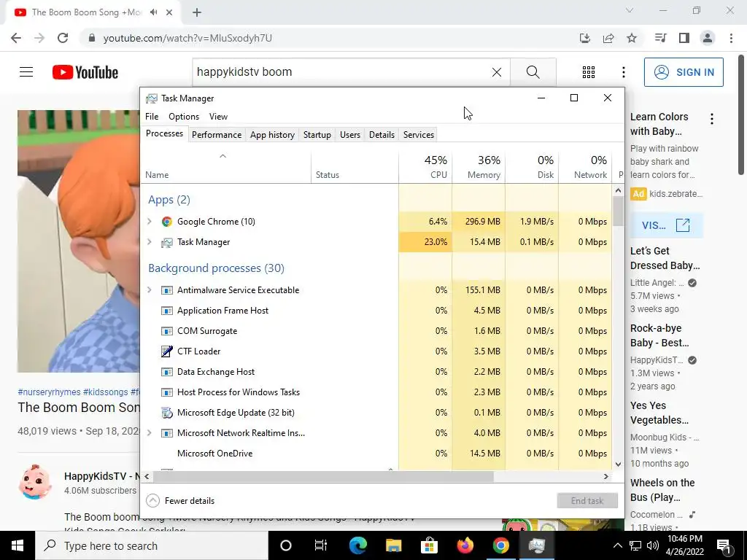
Task: Click the End task button
Action: 587,501
